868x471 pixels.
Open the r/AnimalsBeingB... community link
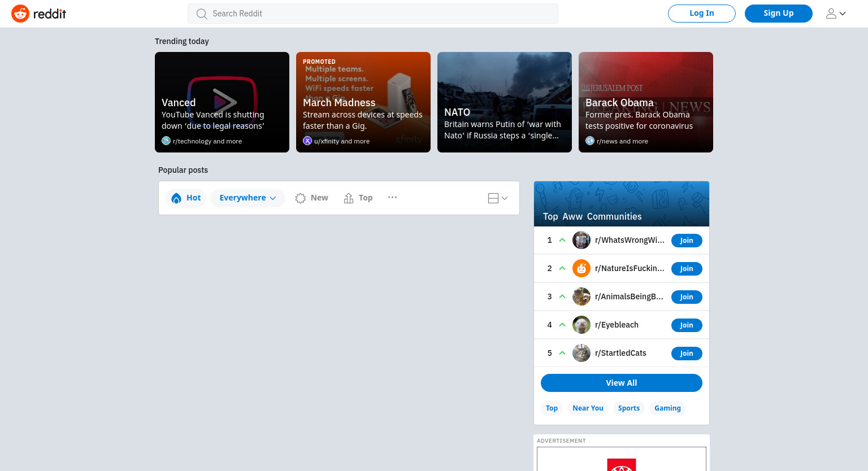[x=629, y=296]
